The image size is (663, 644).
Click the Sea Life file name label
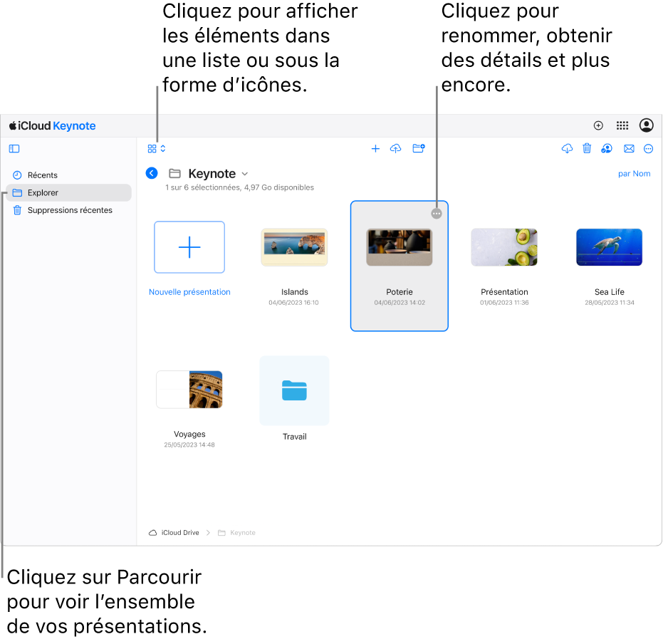point(610,292)
